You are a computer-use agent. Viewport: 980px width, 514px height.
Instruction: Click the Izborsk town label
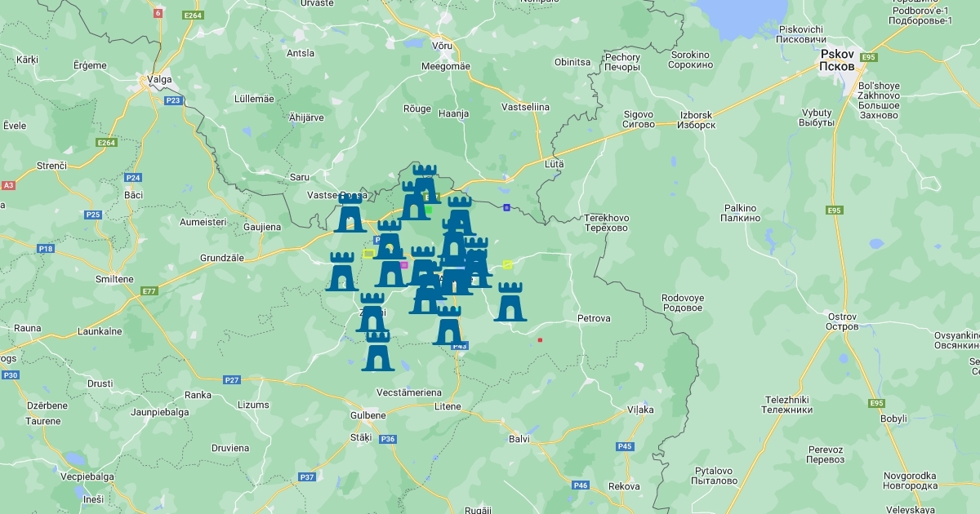coord(696,120)
